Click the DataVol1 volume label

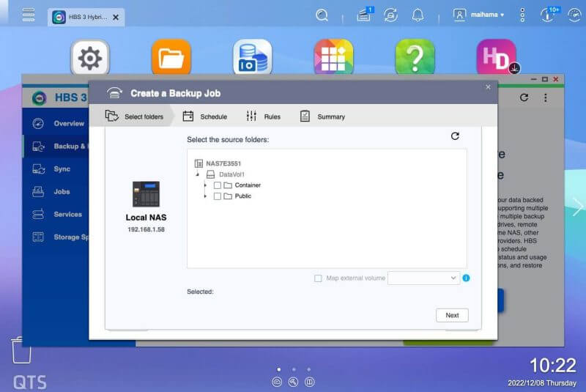click(x=231, y=174)
